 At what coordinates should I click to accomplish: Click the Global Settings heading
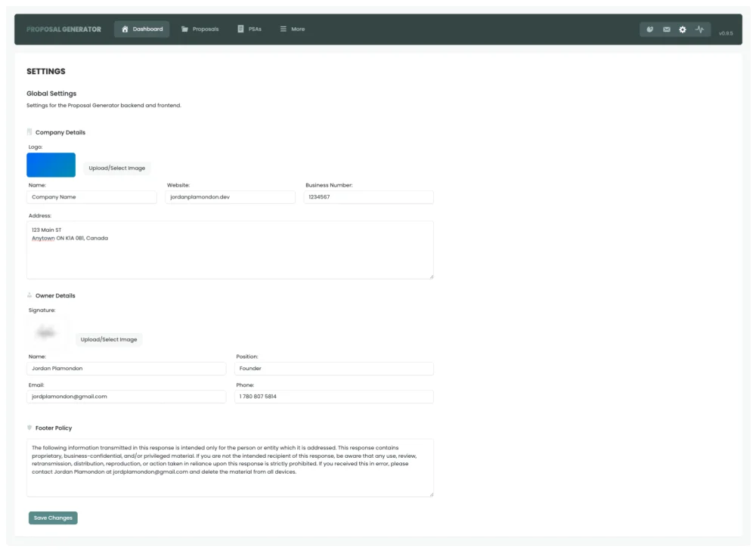pyautogui.click(x=51, y=94)
